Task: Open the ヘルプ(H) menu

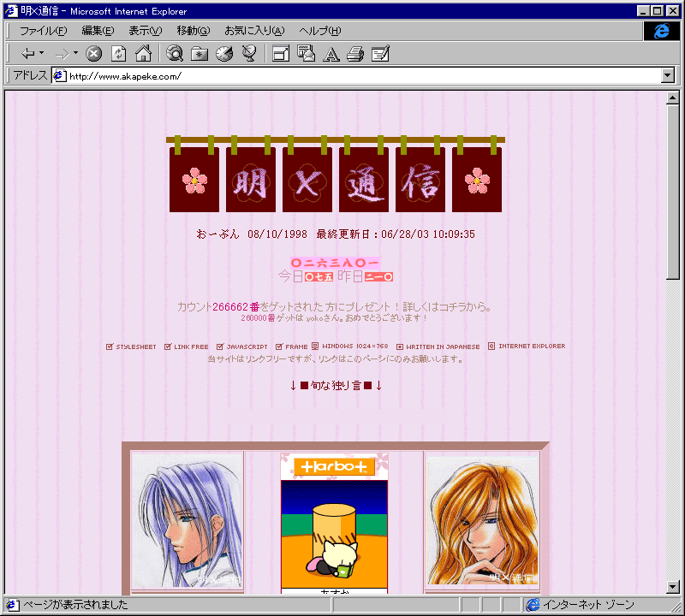Action: point(319,31)
